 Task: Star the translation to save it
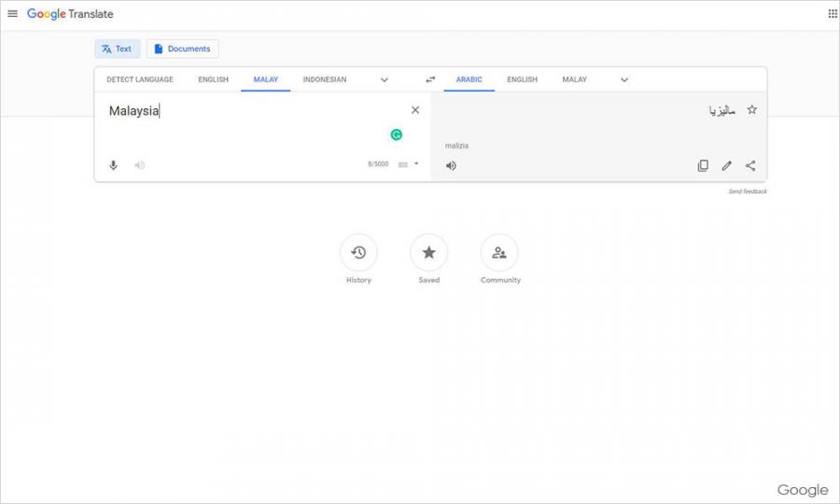[x=752, y=110]
